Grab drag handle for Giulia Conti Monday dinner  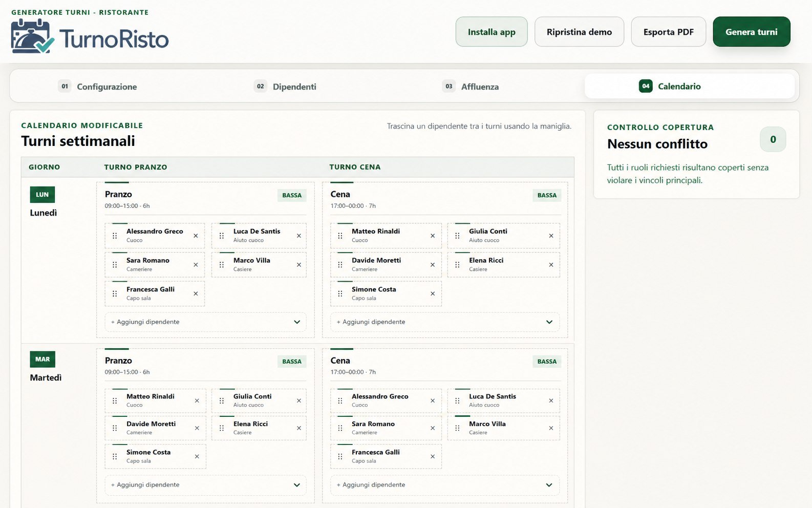[x=457, y=236]
